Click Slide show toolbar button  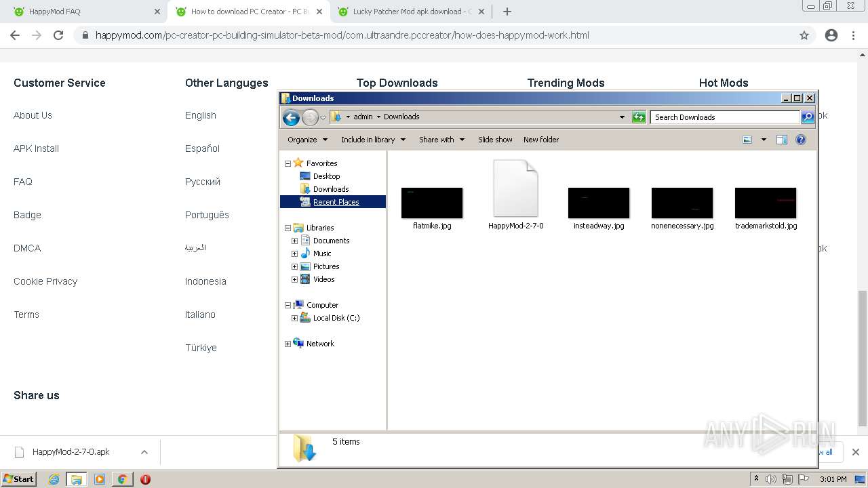click(495, 140)
